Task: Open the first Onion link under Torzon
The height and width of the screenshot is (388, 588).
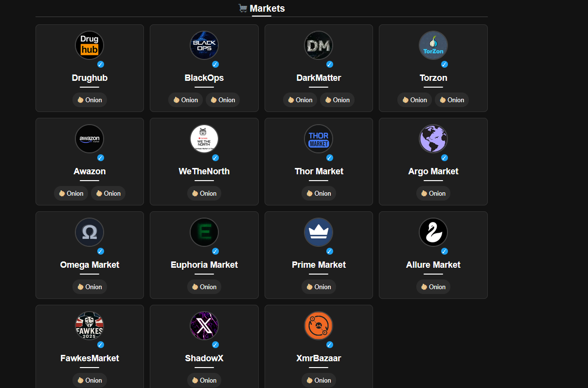Action: pyautogui.click(x=414, y=100)
